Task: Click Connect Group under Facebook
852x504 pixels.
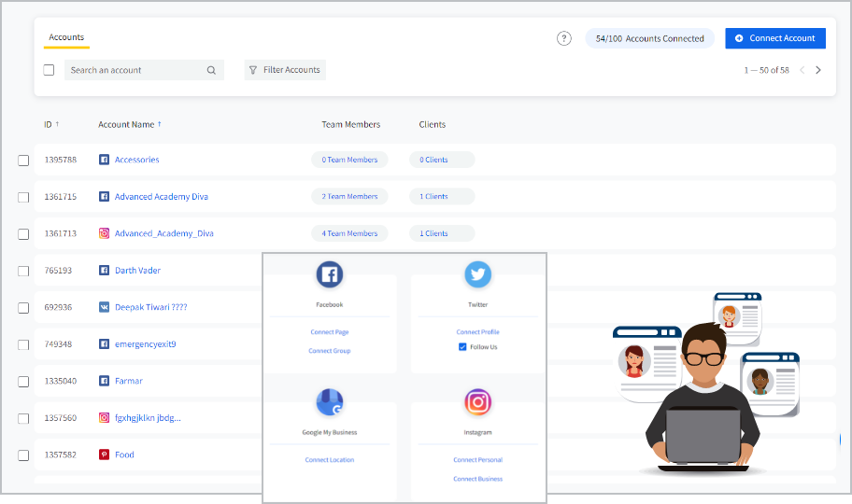Action: [x=330, y=351]
